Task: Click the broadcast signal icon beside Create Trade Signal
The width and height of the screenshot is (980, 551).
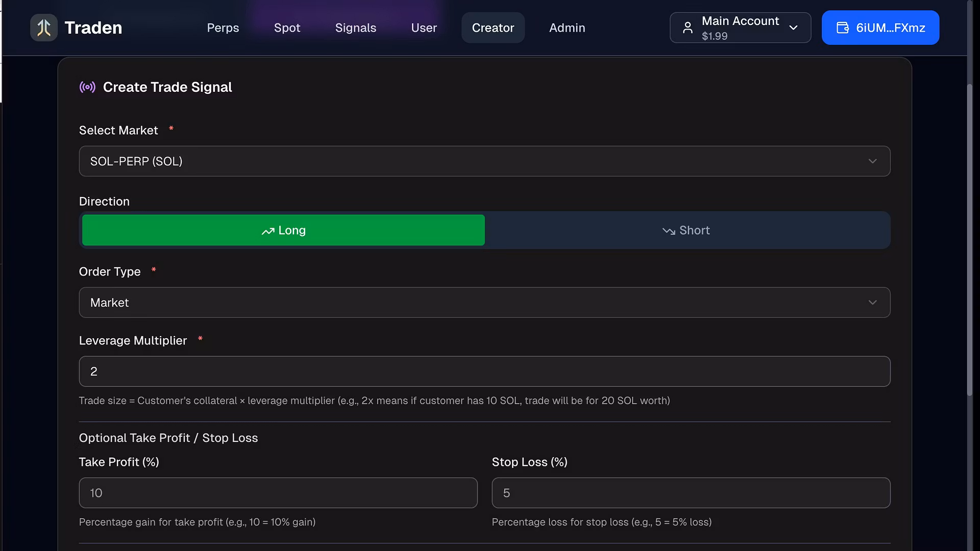Action: pyautogui.click(x=87, y=87)
